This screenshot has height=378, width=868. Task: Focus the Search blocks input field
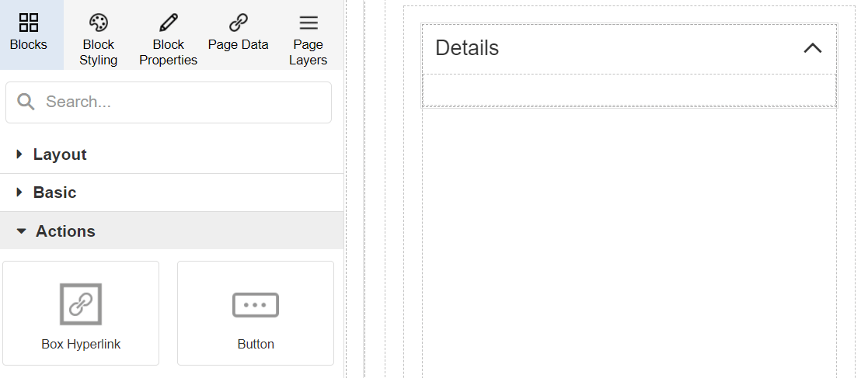tap(183, 102)
